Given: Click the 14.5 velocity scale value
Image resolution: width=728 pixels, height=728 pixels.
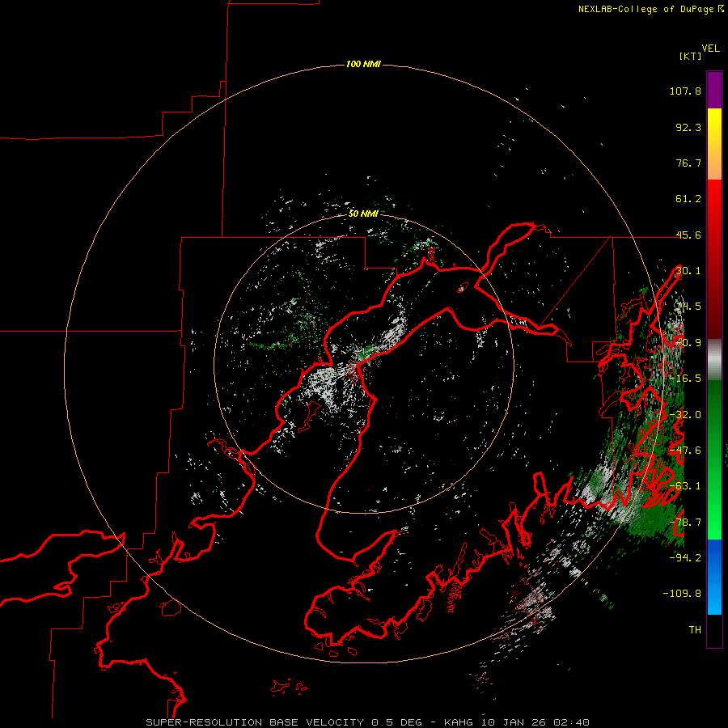Looking at the screenshot, I should 688,307.
